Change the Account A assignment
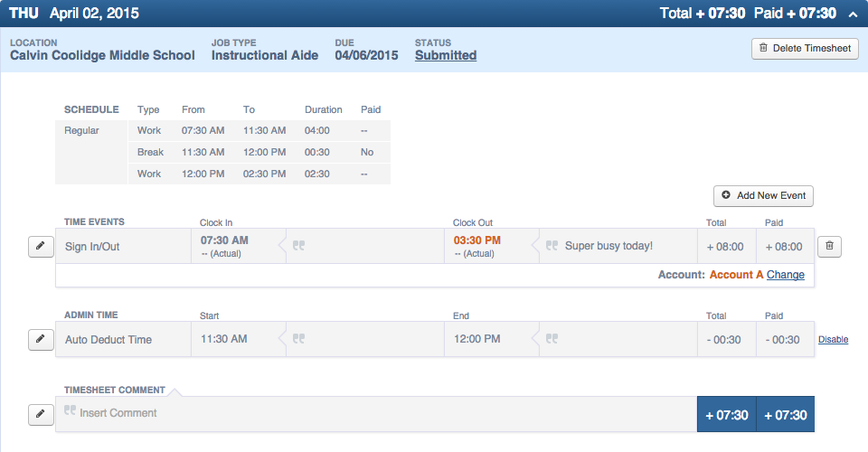This screenshot has width=868, height=452. click(x=785, y=275)
